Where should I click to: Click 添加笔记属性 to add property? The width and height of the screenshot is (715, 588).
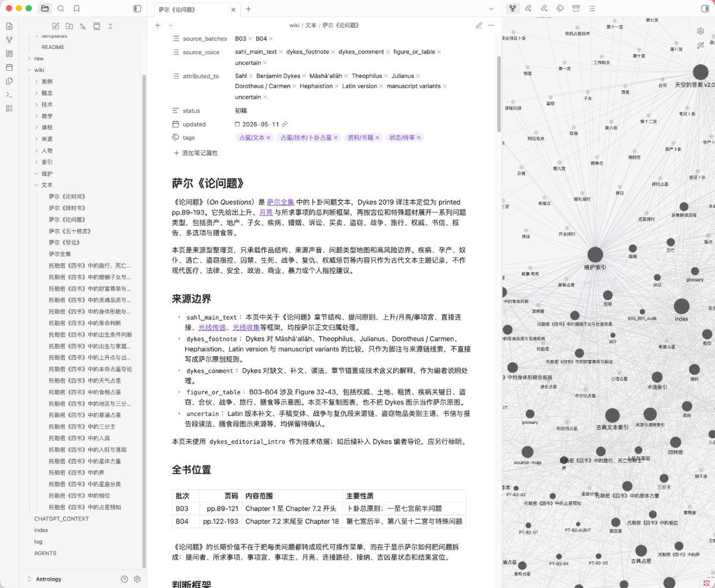click(x=195, y=153)
